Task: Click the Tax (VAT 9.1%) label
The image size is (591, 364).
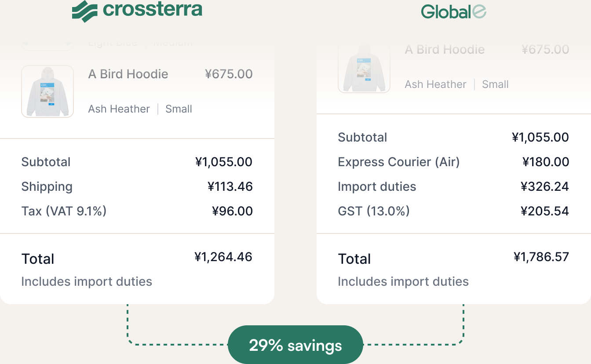Action: coord(64,211)
